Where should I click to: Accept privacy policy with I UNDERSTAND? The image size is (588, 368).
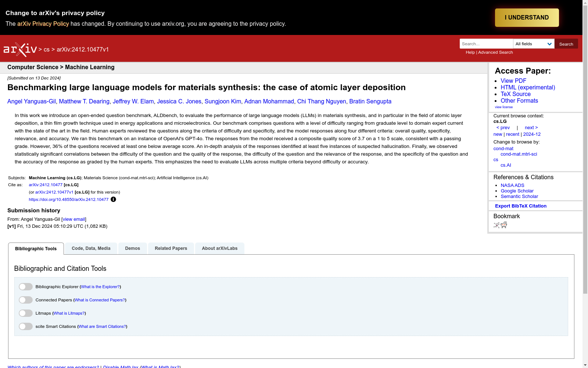[x=527, y=18]
